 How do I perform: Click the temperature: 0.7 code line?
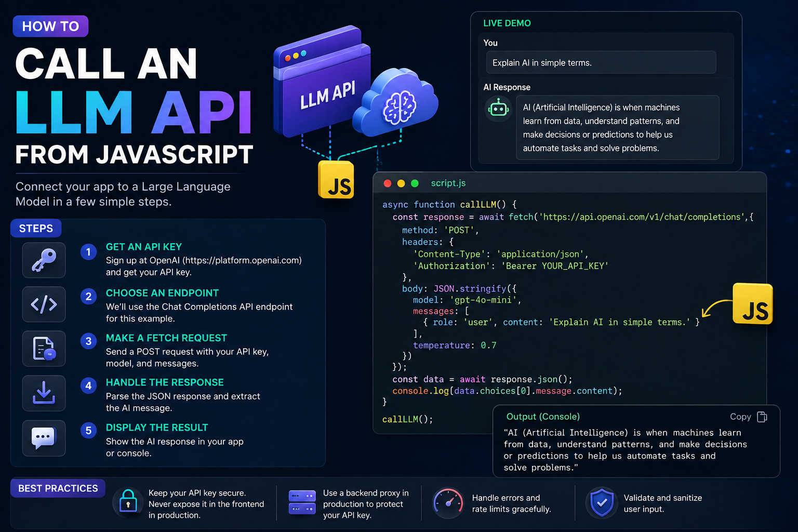[x=455, y=345]
